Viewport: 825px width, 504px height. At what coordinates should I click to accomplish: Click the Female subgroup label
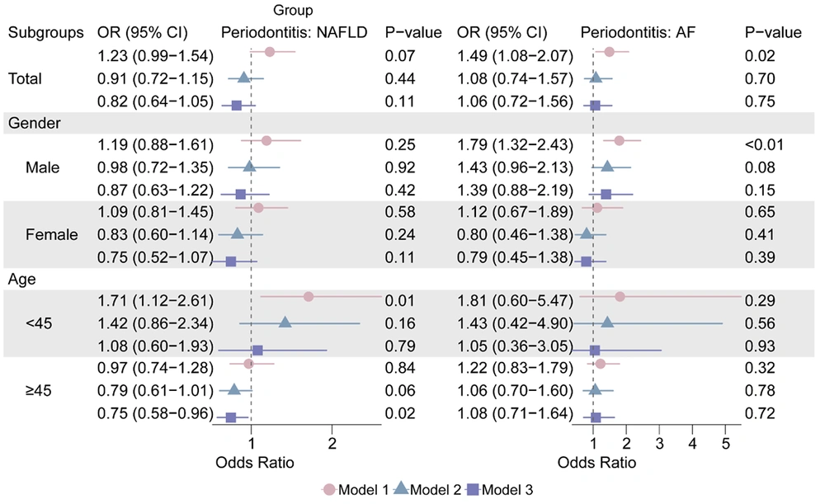point(51,234)
